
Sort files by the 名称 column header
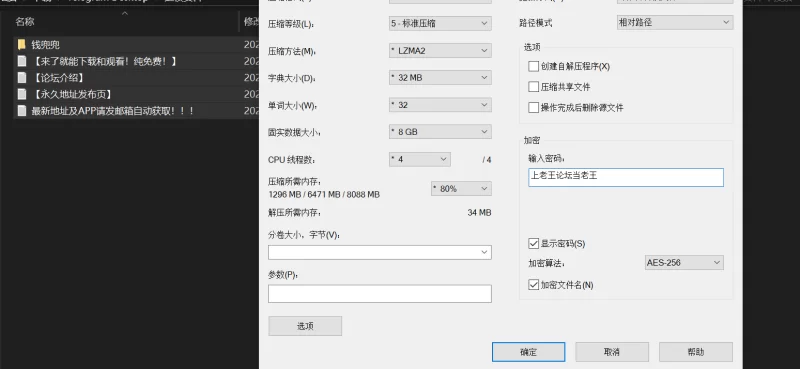click(25, 21)
